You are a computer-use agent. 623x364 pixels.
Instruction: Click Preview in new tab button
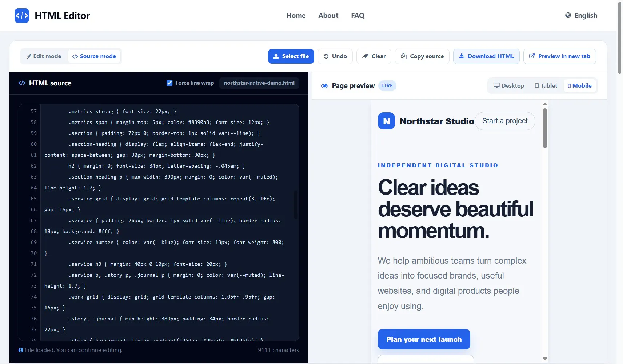[x=559, y=56]
